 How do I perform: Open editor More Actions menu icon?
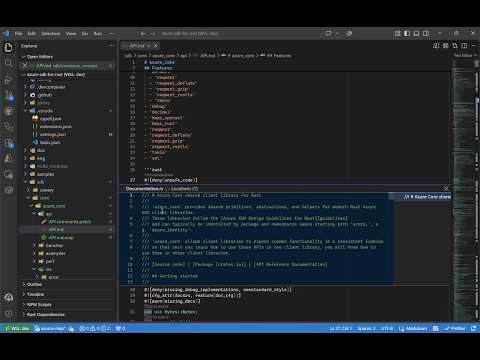(474, 46)
